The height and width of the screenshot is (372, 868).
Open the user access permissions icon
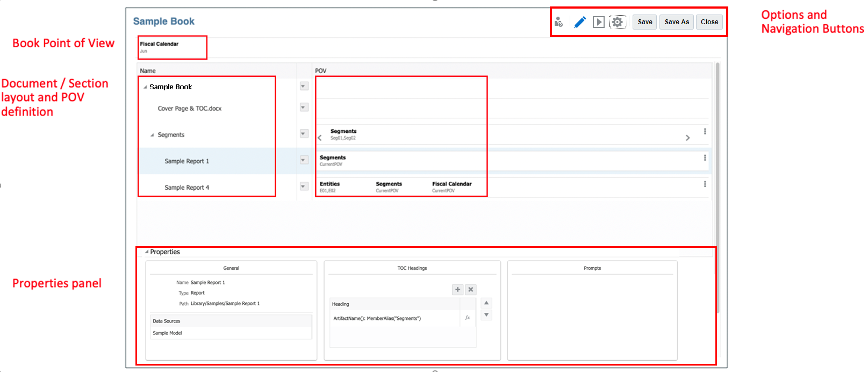(558, 22)
